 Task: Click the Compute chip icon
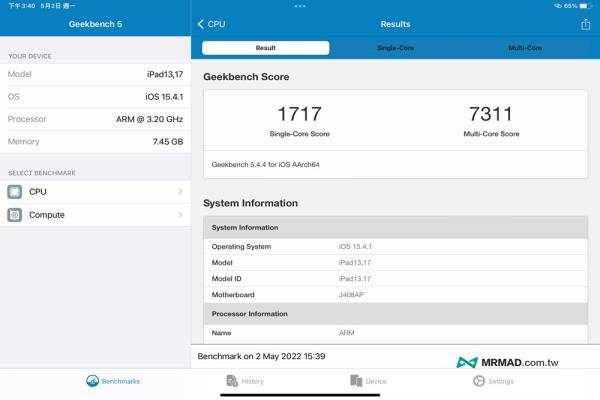pos(15,215)
